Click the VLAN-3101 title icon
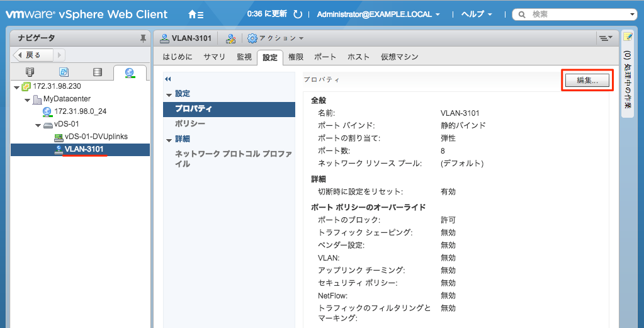Image resolution: width=644 pixels, height=328 pixels. click(164, 38)
